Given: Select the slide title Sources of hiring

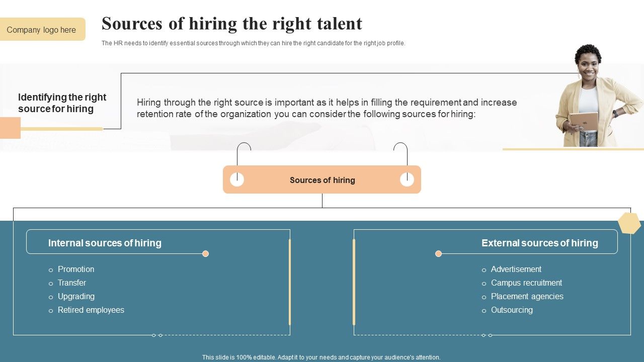Looking at the screenshot, I should [232, 24].
